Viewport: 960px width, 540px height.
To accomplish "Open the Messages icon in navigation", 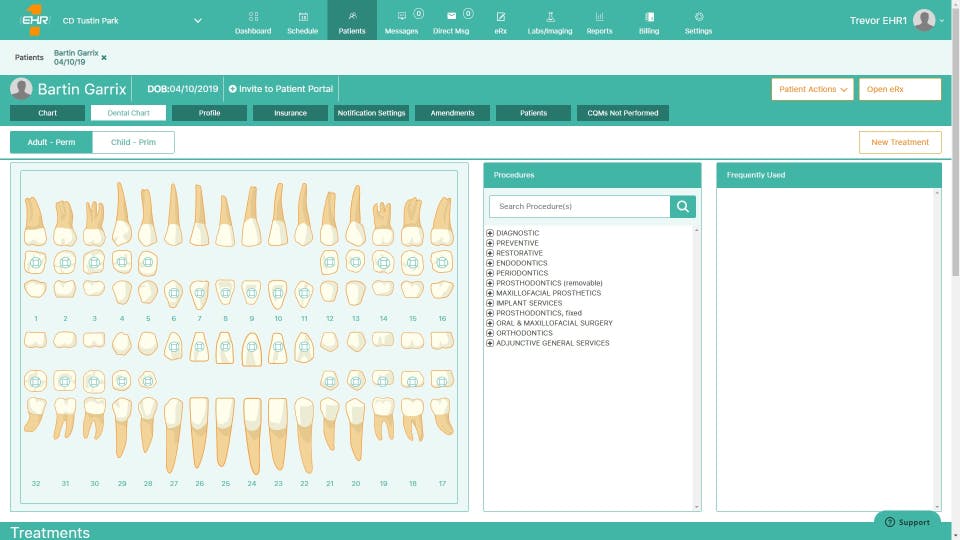I will (x=402, y=16).
